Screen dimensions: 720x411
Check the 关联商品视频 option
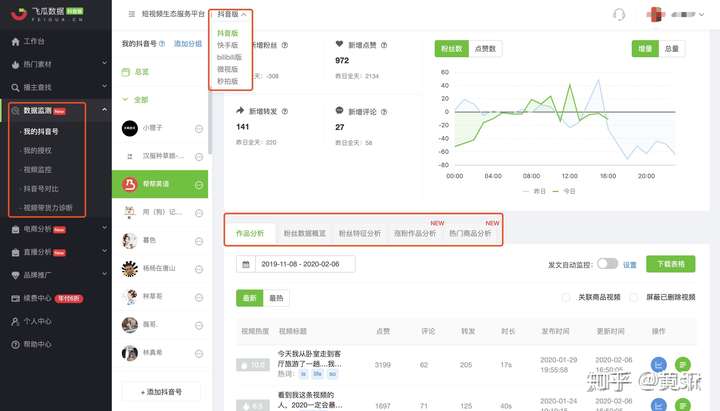[x=566, y=298]
